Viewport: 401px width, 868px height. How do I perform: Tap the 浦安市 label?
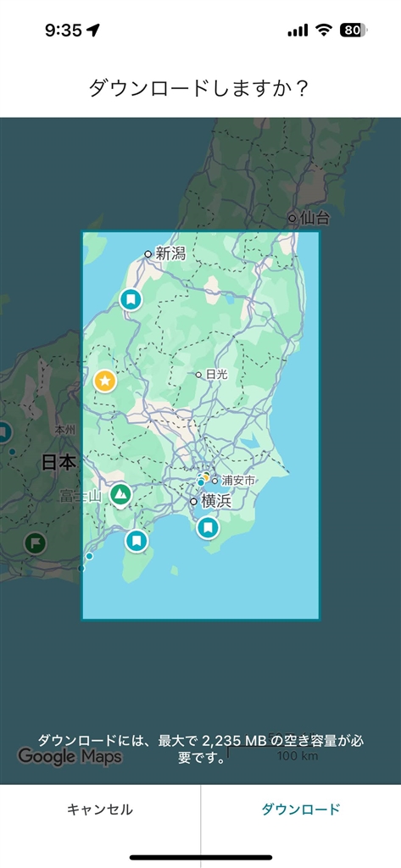point(238,481)
